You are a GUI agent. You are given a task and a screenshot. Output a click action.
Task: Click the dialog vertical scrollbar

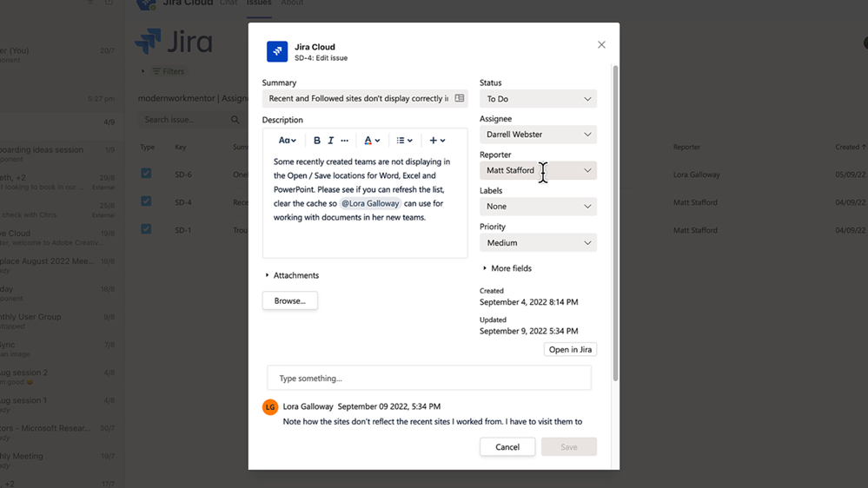pyautogui.click(x=615, y=223)
